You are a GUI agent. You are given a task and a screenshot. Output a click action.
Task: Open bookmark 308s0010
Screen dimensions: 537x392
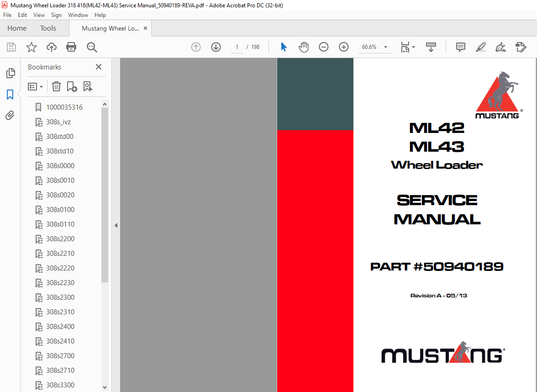(60, 180)
